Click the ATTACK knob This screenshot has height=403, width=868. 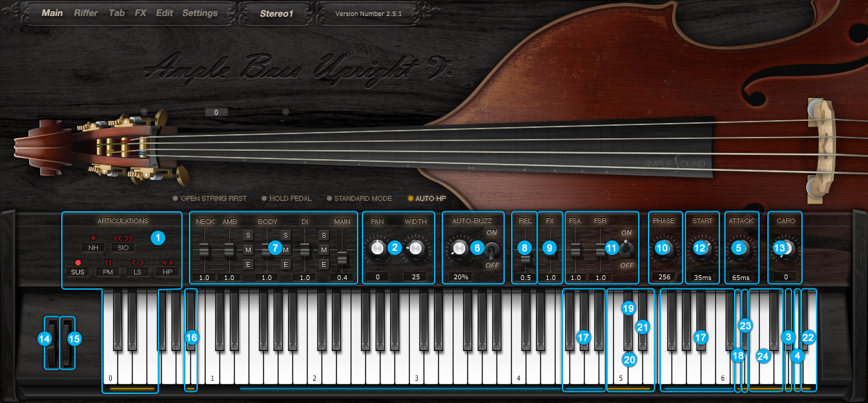pos(740,248)
